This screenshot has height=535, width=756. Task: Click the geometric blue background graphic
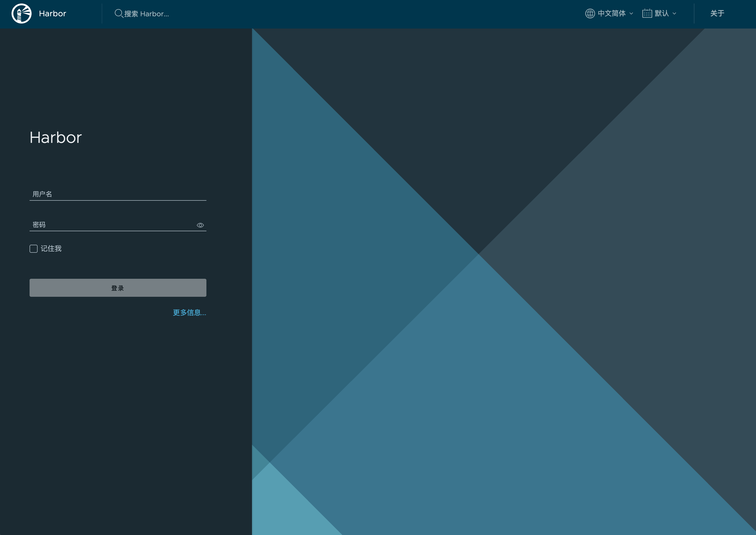point(504,282)
